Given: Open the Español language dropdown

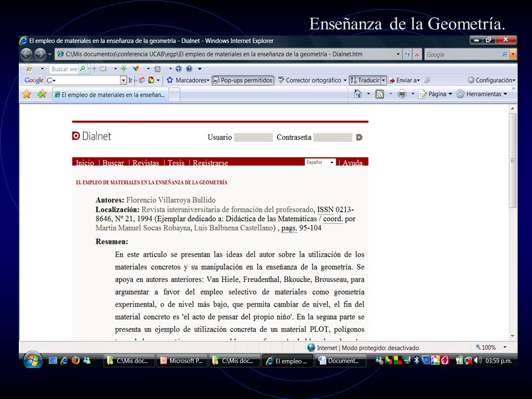Looking at the screenshot, I should (x=320, y=162).
